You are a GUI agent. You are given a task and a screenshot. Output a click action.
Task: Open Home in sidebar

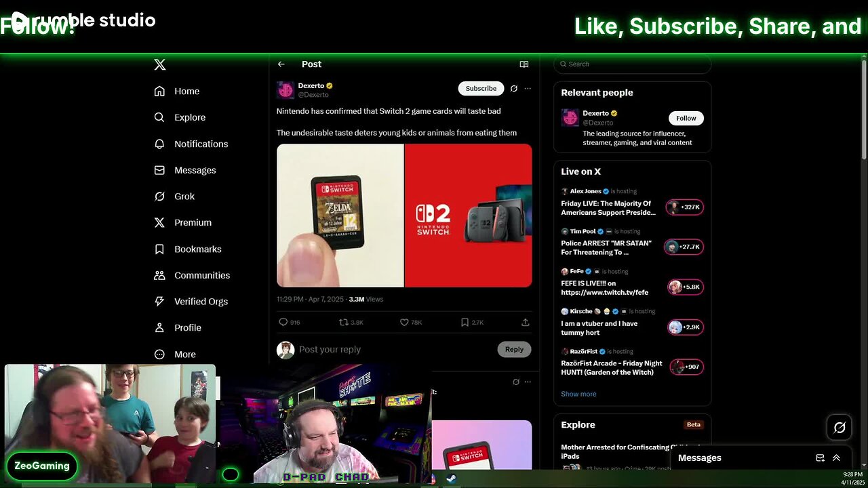[177, 91]
